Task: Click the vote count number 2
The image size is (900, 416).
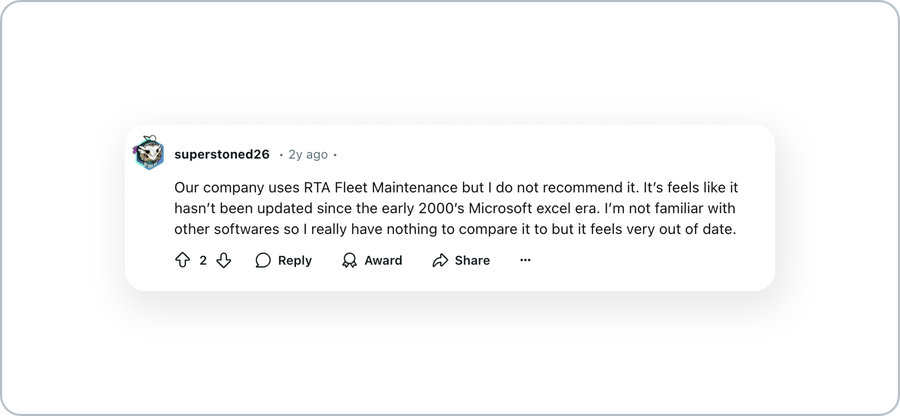Action: pyautogui.click(x=203, y=261)
